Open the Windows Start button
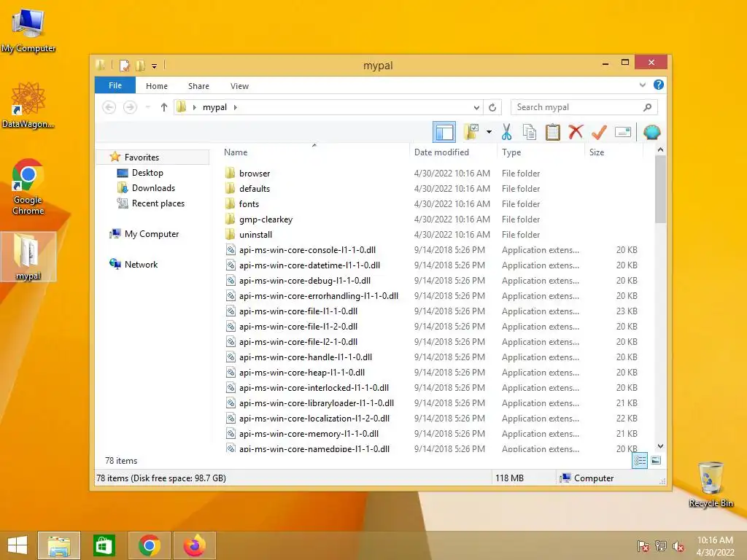Screen dimensions: 747x560 (x=18, y=545)
